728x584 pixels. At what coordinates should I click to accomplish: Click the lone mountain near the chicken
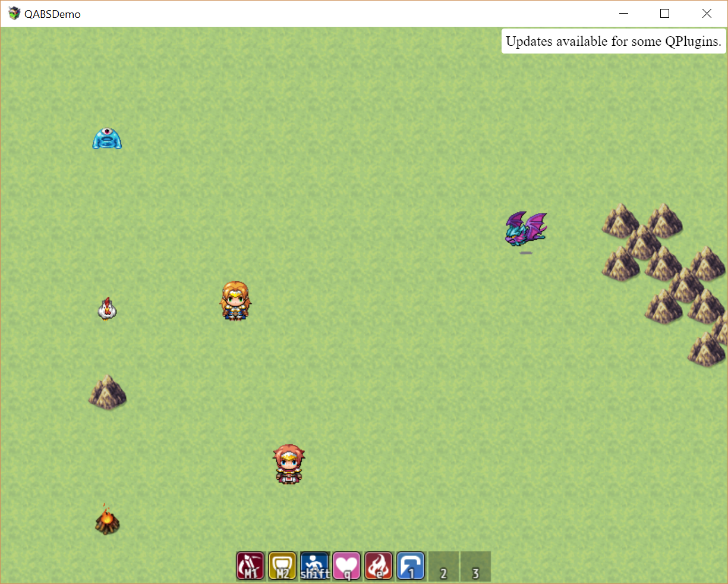pyautogui.click(x=108, y=393)
